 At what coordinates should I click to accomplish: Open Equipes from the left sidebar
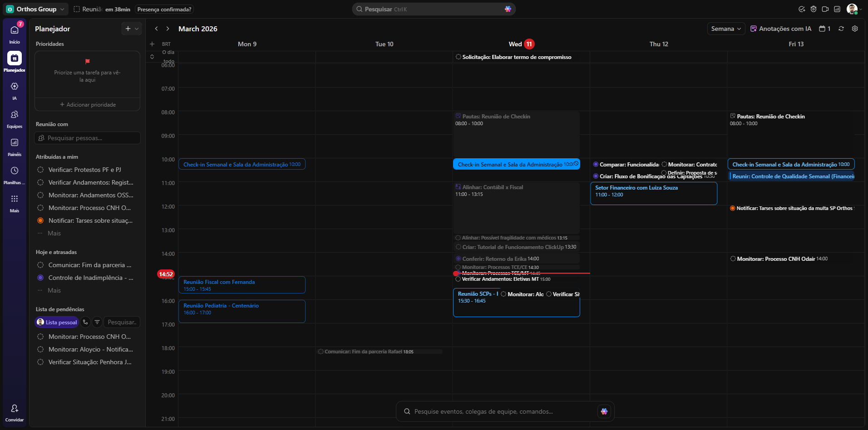(15, 115)
